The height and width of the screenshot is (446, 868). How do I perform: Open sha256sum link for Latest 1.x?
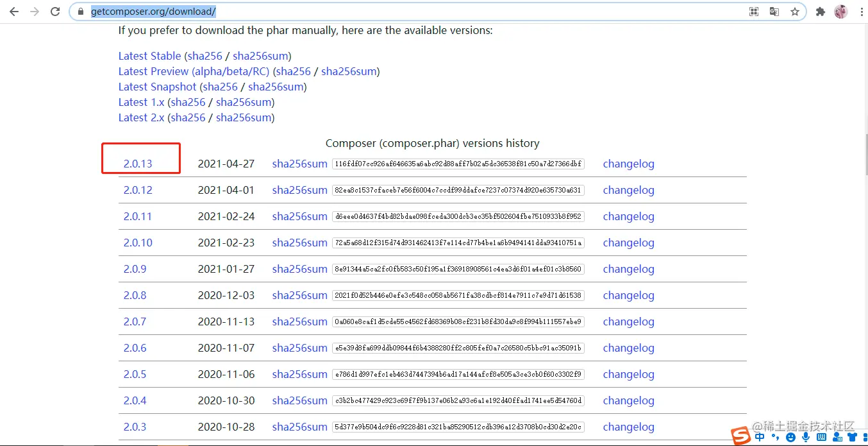pos(244,102)
